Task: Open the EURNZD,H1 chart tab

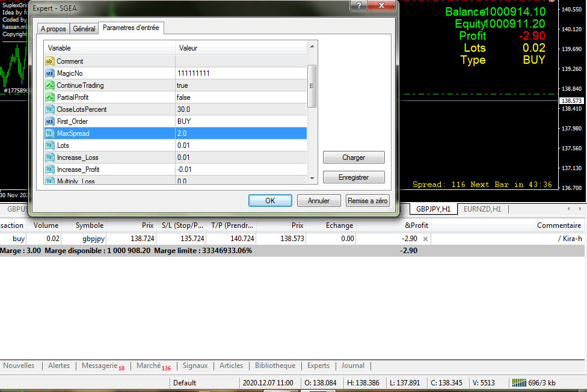Action: pos(482,209)
